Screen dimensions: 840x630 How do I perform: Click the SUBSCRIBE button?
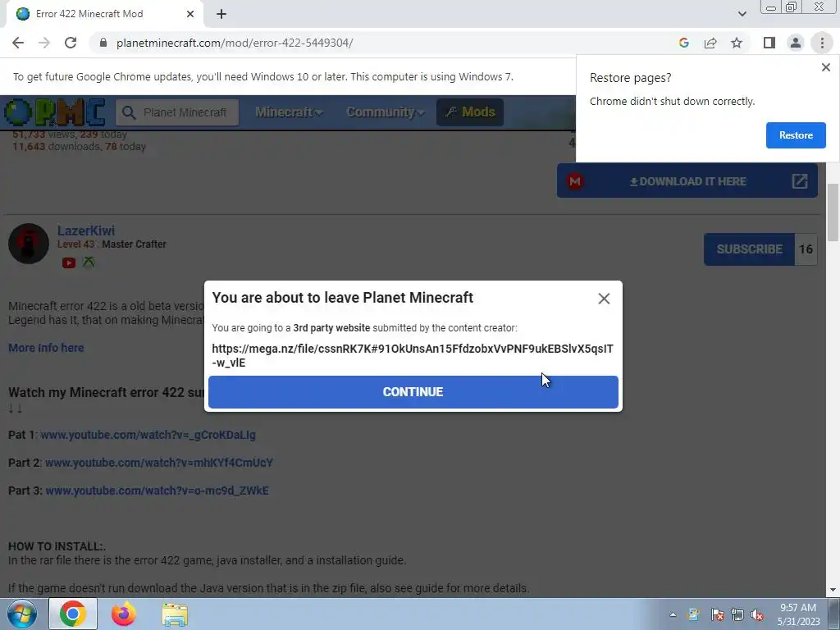click(x=749, y=249)
